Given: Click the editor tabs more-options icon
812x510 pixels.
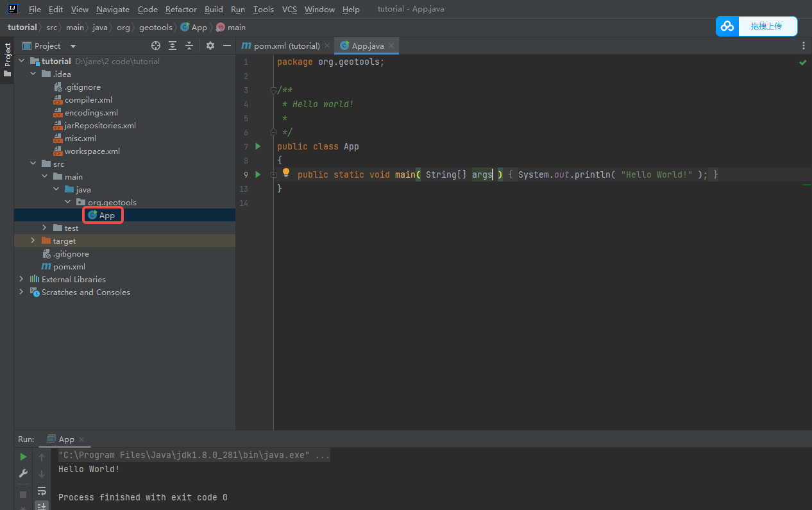Looking at the screenshot, I should [x=804, y=46].
